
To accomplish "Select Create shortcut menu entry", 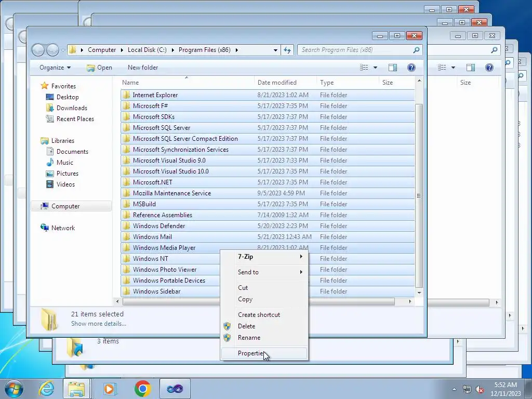I will pos(264,314).
